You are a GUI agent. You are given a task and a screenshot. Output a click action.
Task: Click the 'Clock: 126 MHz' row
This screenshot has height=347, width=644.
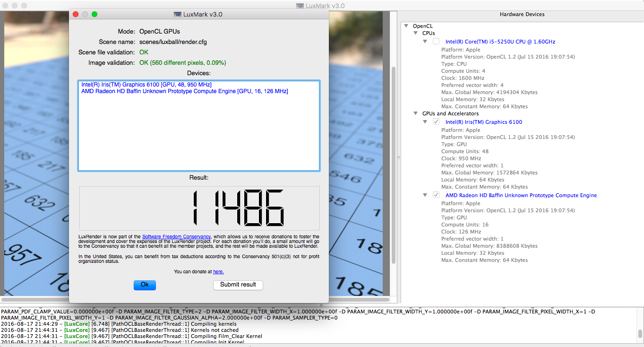tap(461, 232)
